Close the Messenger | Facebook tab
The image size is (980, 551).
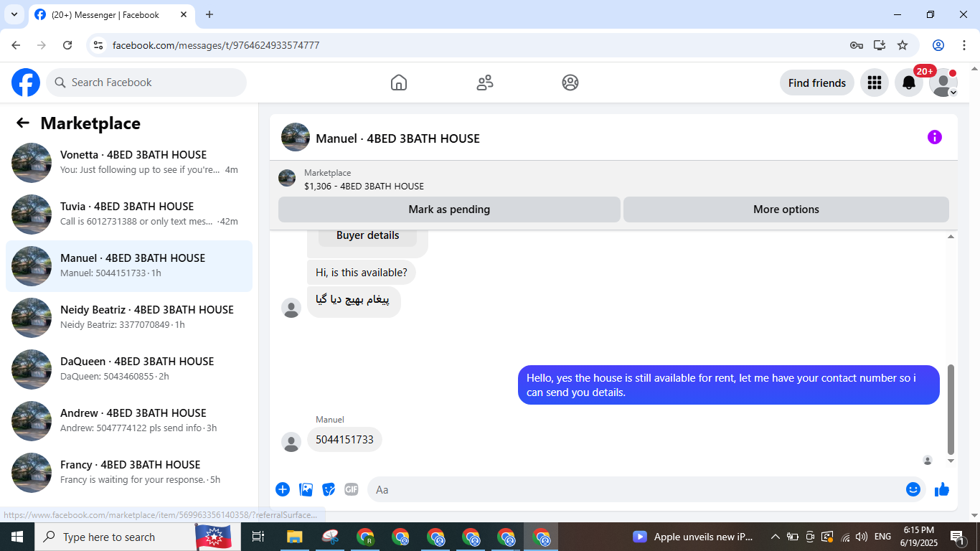click(x=183, y=14)
